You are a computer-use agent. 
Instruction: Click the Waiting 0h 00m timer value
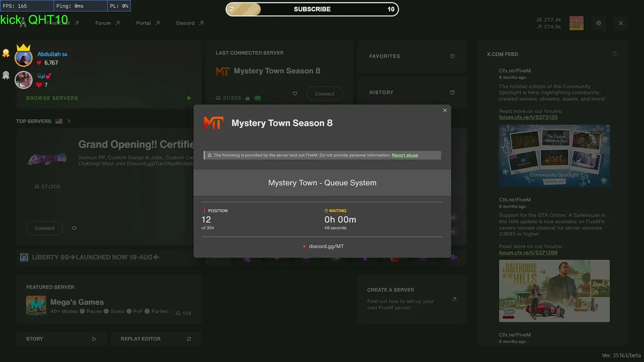tap(341, 220)
